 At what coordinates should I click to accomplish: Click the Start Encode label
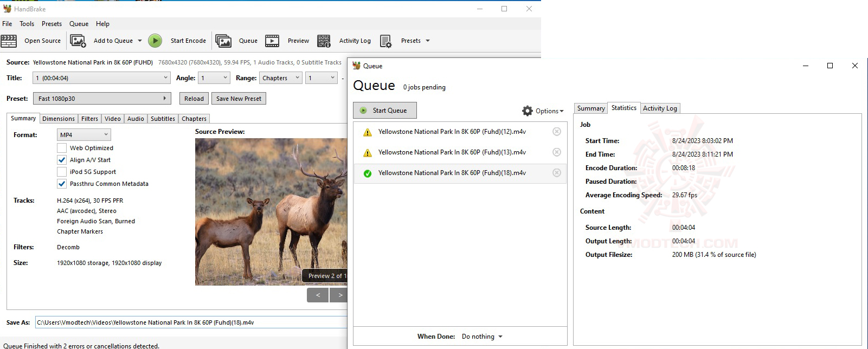click(x=188, y=41)
